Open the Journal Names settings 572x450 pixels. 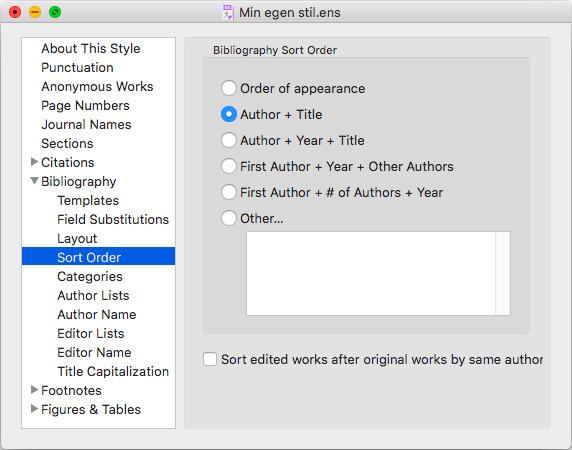pos(86,124)
